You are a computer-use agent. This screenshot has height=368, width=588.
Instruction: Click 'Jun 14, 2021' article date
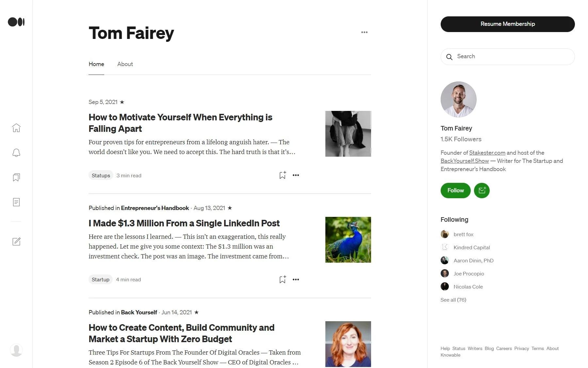click(177, 312)
